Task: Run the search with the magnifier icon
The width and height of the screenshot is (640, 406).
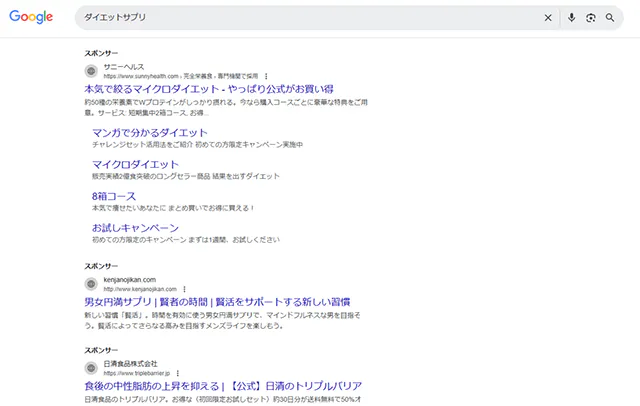Action: (610, 18)
